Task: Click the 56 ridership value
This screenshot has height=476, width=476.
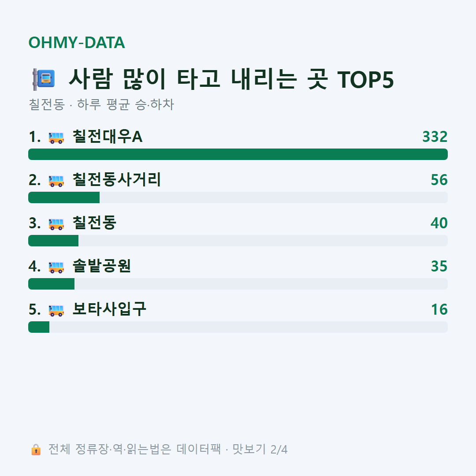Action: 439,180
